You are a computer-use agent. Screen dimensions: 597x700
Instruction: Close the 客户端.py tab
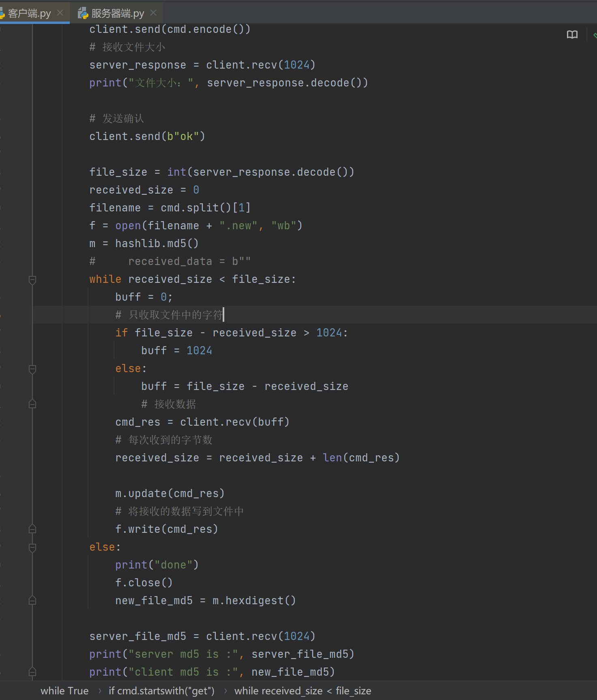(x=60, y=13)
